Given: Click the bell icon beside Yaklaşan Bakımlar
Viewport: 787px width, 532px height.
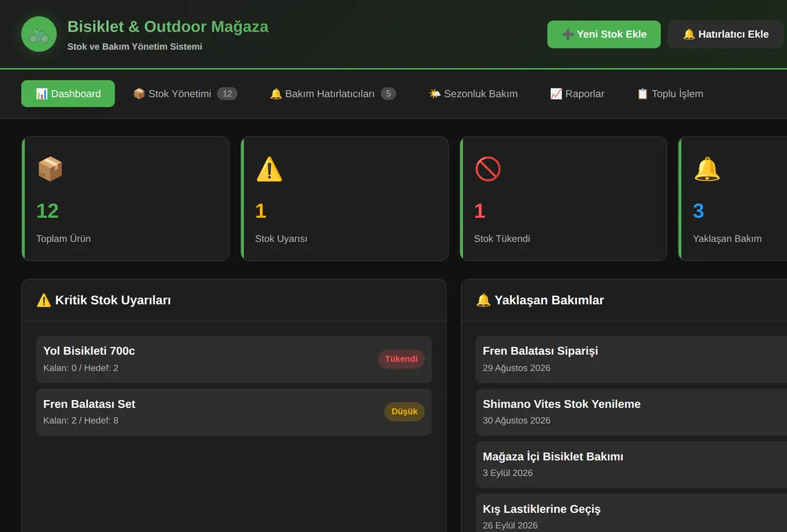Looking at the screenshot, I should coord(483,300).
